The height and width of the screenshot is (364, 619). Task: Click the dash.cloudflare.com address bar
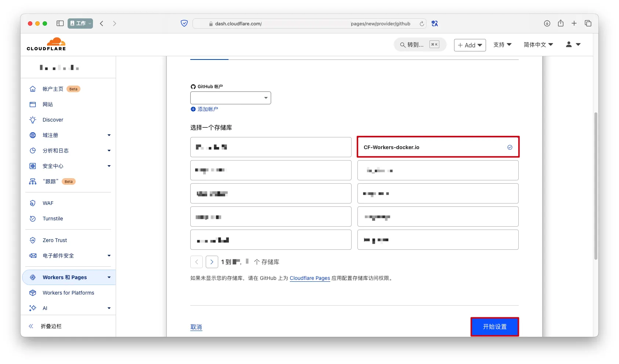309,24
